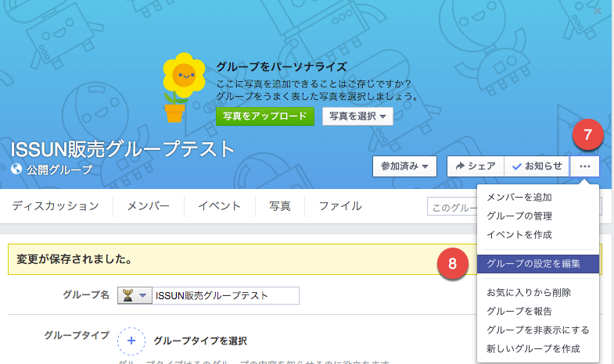Select メンバーを追加 from the menu
614x364 pixels.
coord(538,198)
